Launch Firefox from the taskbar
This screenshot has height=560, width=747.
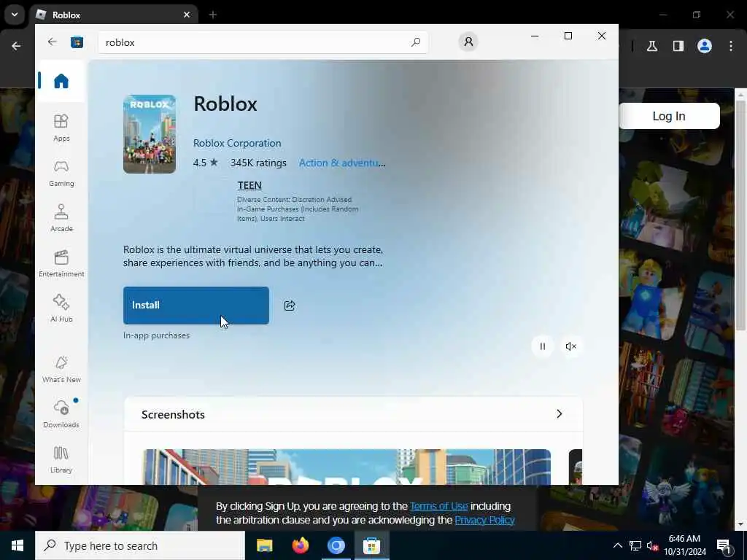(x=300, y=545)
